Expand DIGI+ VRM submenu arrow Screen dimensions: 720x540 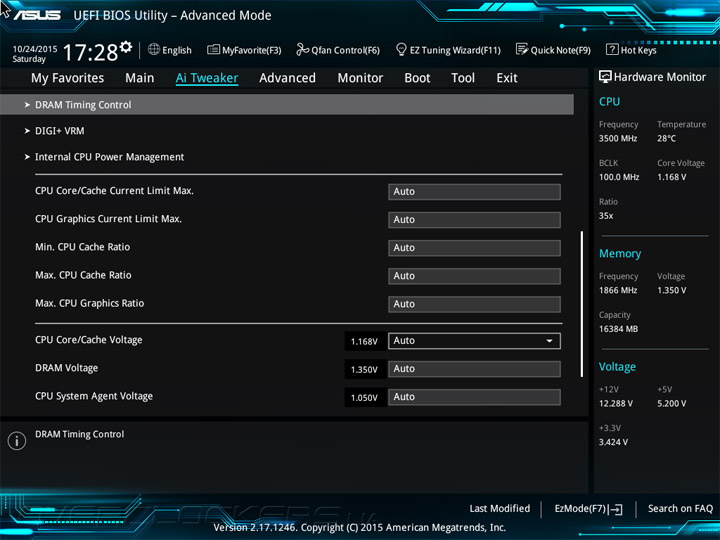(x=27, y=131)
